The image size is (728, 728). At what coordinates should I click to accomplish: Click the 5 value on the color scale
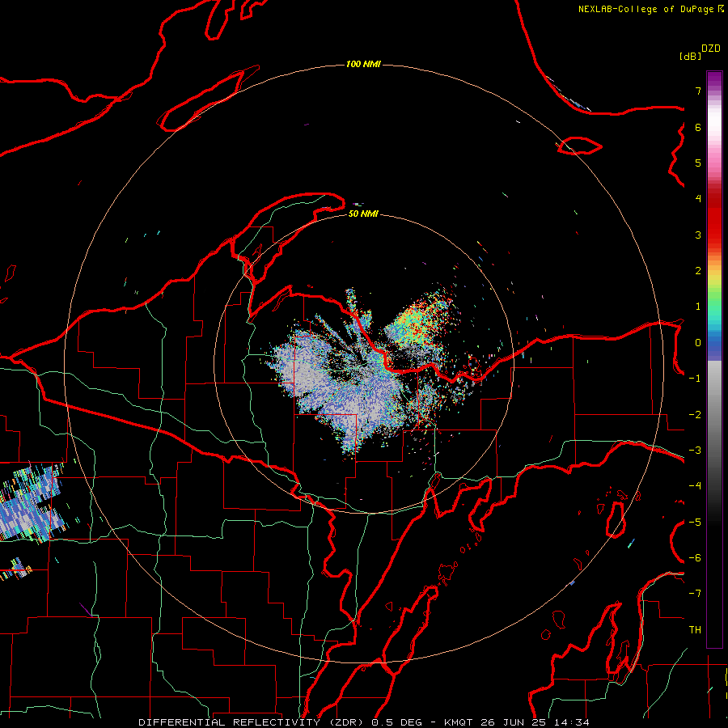pyautogui.click(x=698, y=163)
